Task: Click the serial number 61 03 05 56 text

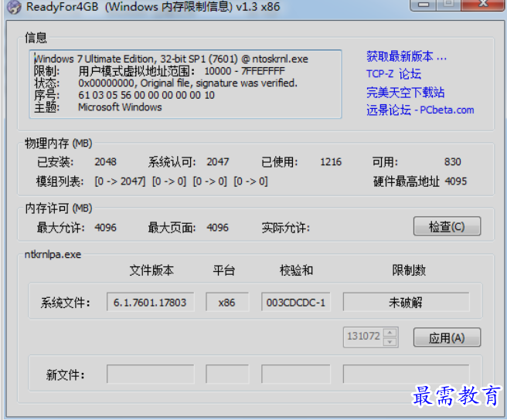Action: [x=146, y=95]
